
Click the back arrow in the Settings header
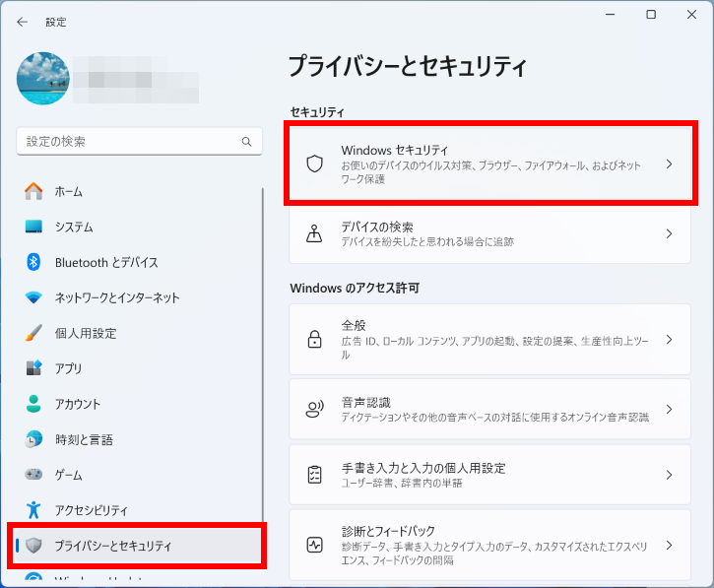click(x=22, y=22)
